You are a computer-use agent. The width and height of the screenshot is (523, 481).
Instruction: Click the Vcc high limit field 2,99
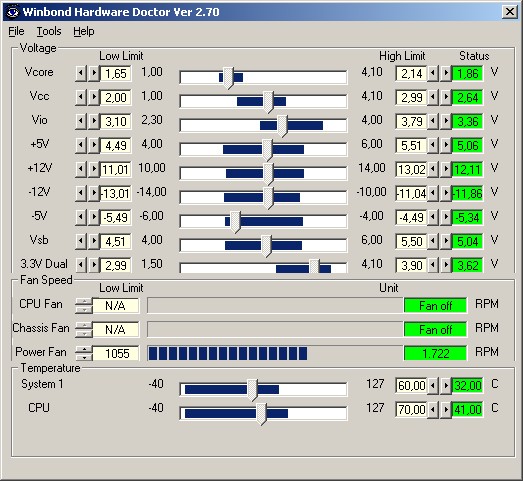[411, 97]
